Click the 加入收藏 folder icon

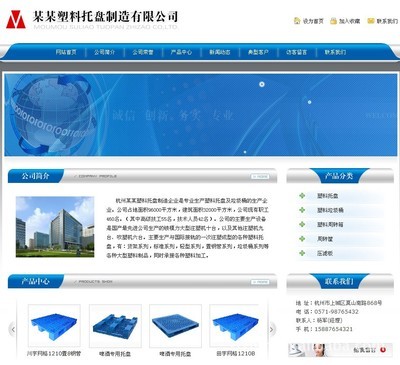pyautogui.click(x=333, y=21)
